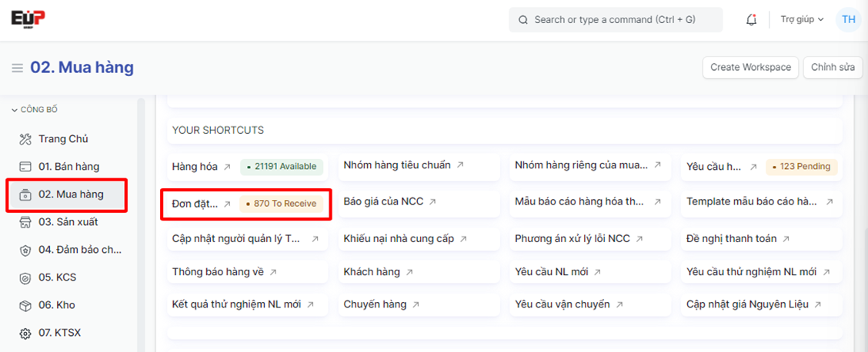Open 01. Bán hàng workspace
The height and width of the screenshot is (352, 868).
[x=68, y=167]
